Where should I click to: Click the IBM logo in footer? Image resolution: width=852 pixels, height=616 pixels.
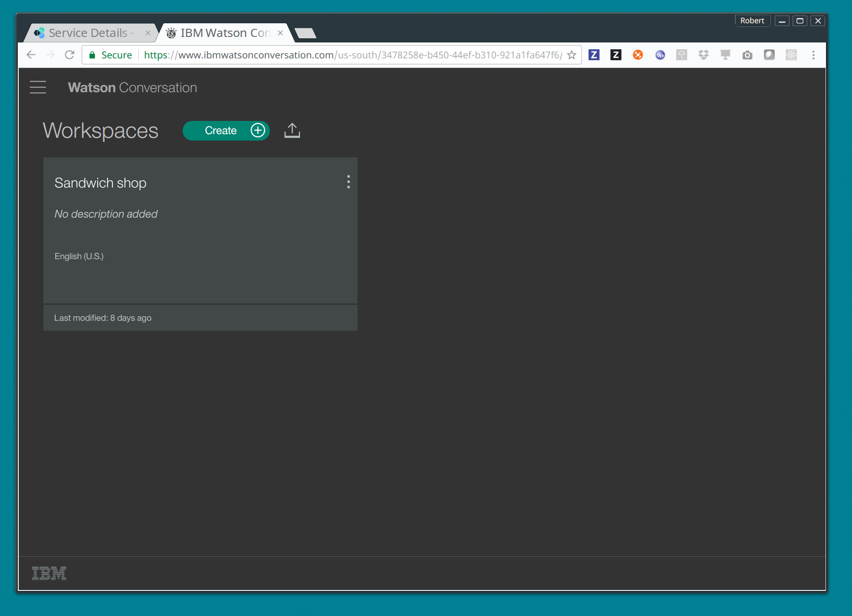pos(49,574)
